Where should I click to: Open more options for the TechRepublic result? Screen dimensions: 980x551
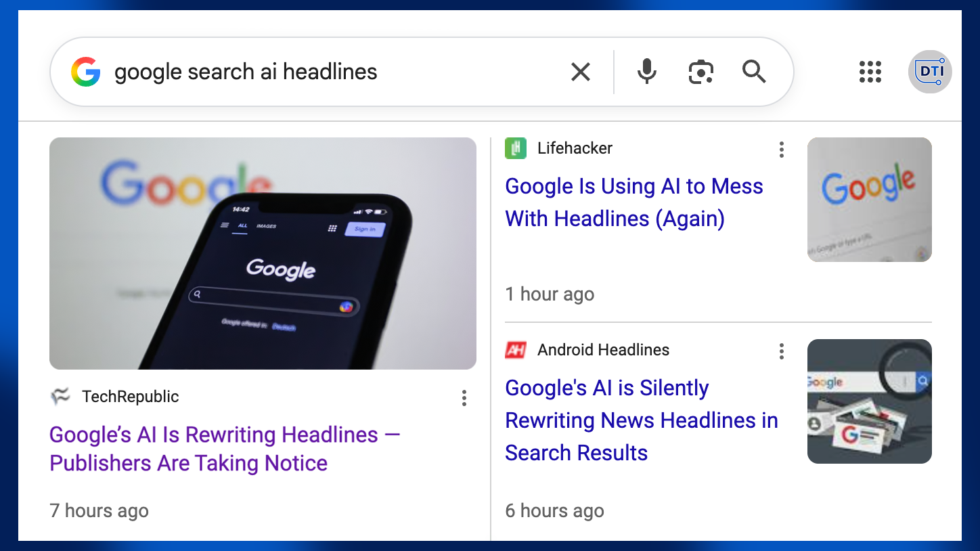click(464, 398)
